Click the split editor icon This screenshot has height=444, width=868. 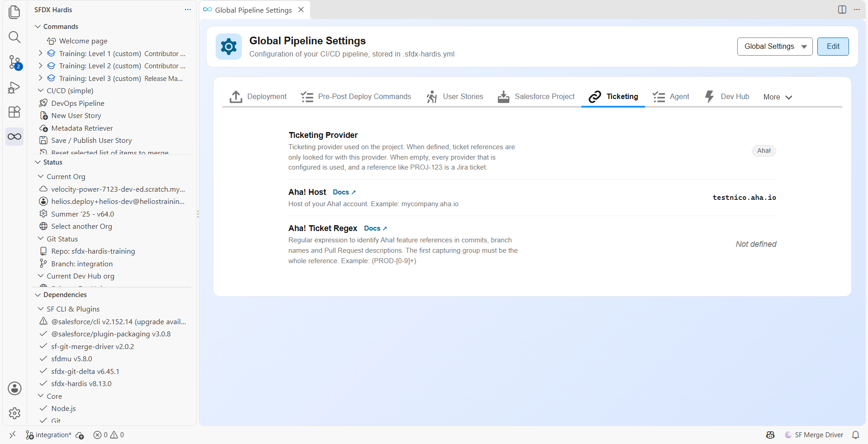842,9
